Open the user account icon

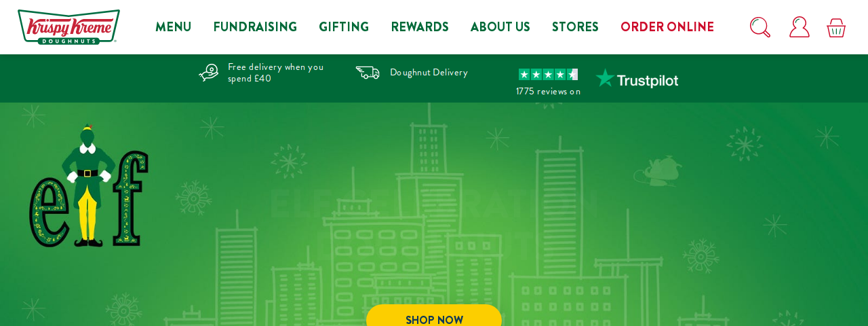point(800,27)
